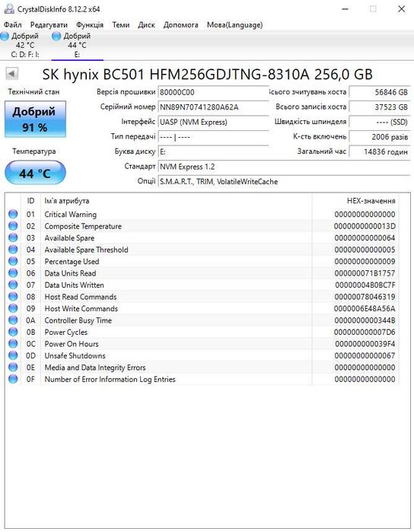Click the standard field NVM Express 1.2
This screenshot has width=414, height=532.
(x=284, y=167)
